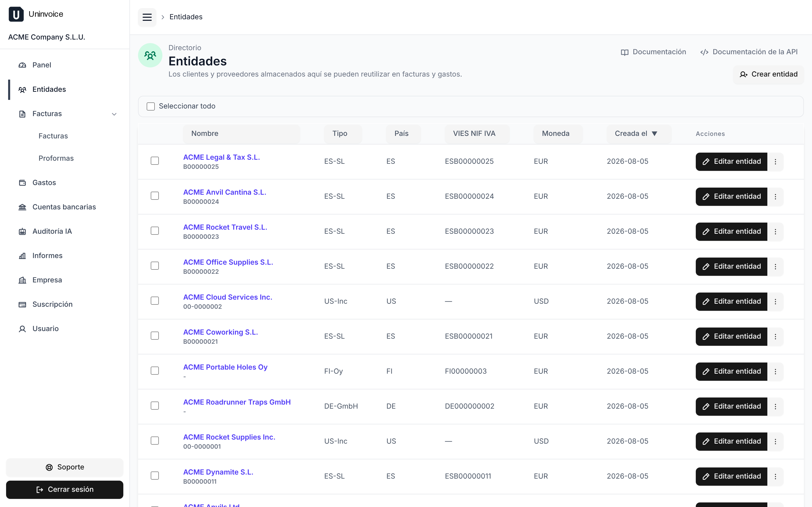Tick the ACME Cloud Services Inc. checkbox
The height and width of the screenshot is (507, 812).
(155, 301)
